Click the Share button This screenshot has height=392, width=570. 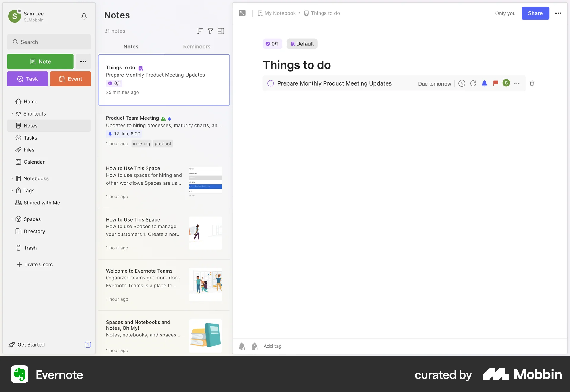pyautogui.click(x=535, y=13)
